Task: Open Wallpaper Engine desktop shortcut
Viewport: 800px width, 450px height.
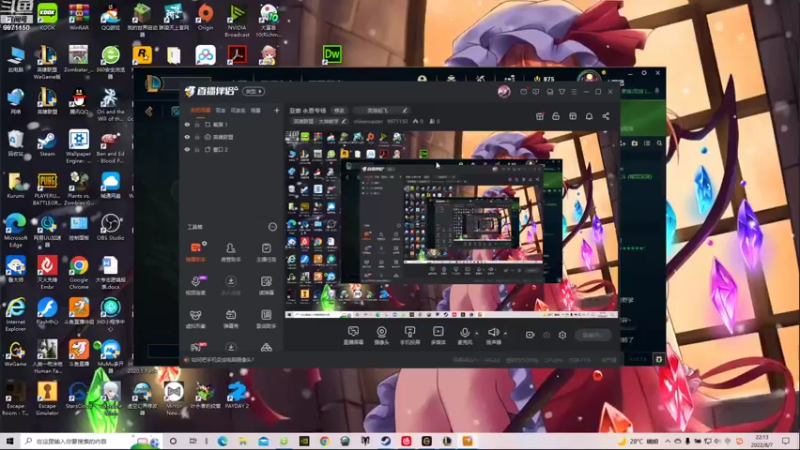Action: 79,146
